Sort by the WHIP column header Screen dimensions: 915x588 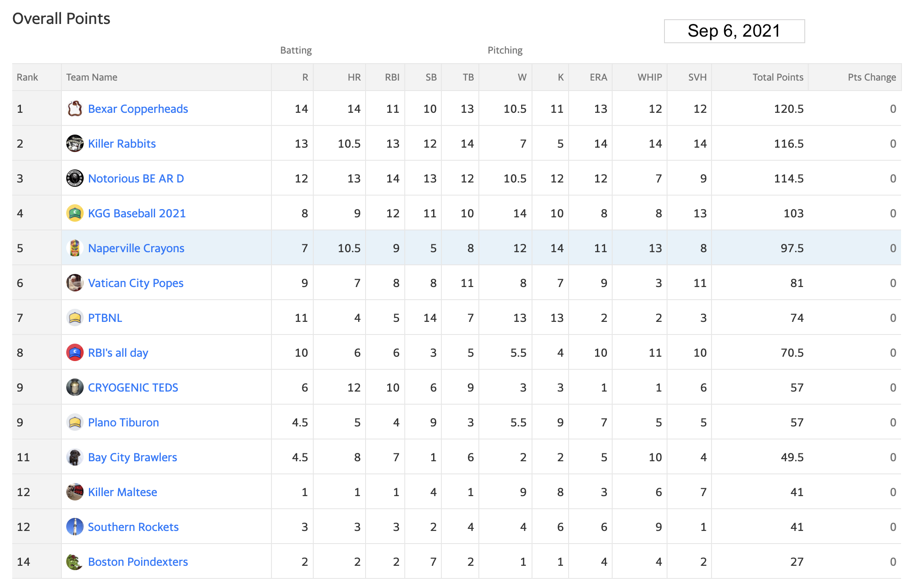coord(650,77)
